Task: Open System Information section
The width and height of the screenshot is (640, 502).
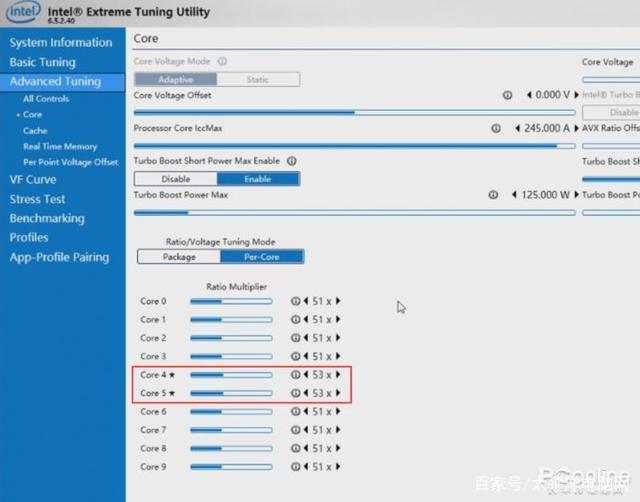Action: (60, 42)
